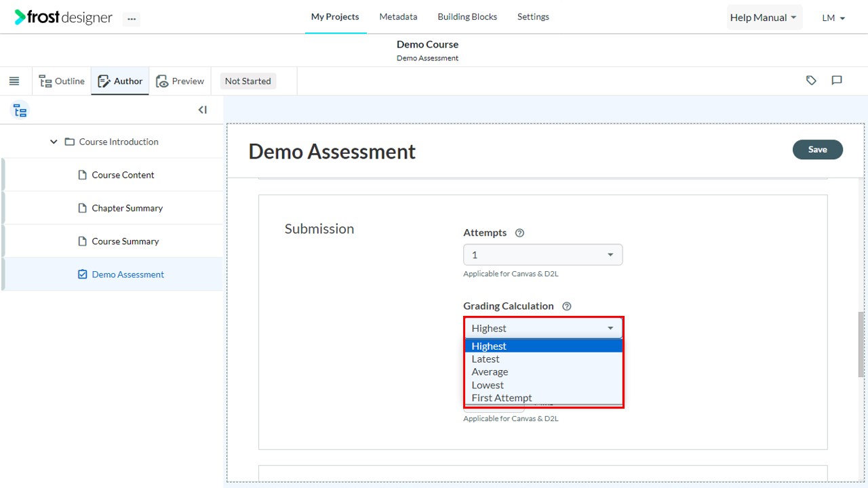Click the Attempts field label

485,232
